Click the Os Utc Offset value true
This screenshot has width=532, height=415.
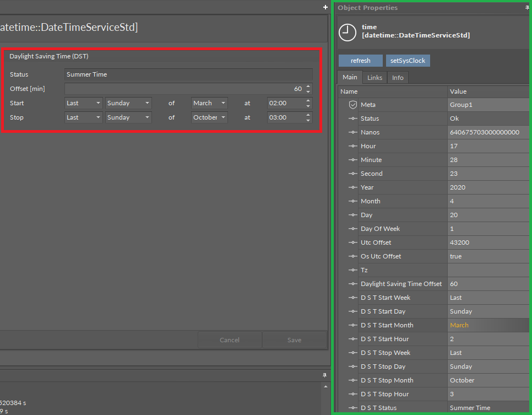click(x=488, y=256)
